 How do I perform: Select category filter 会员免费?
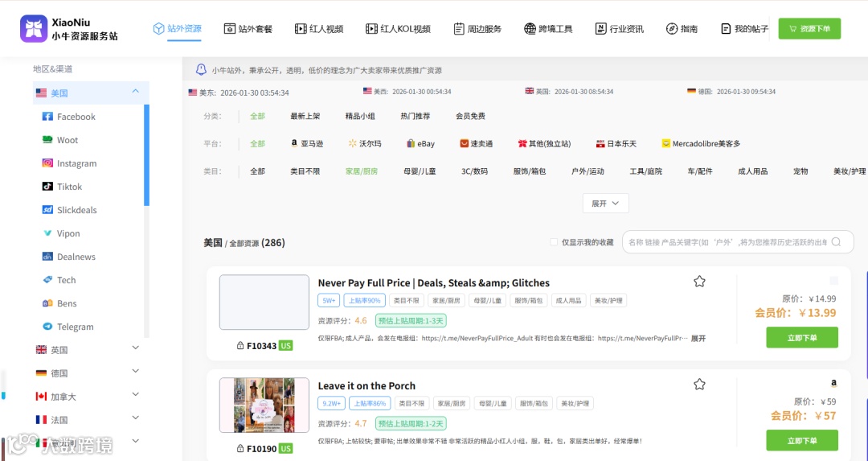tap(470, 116)
